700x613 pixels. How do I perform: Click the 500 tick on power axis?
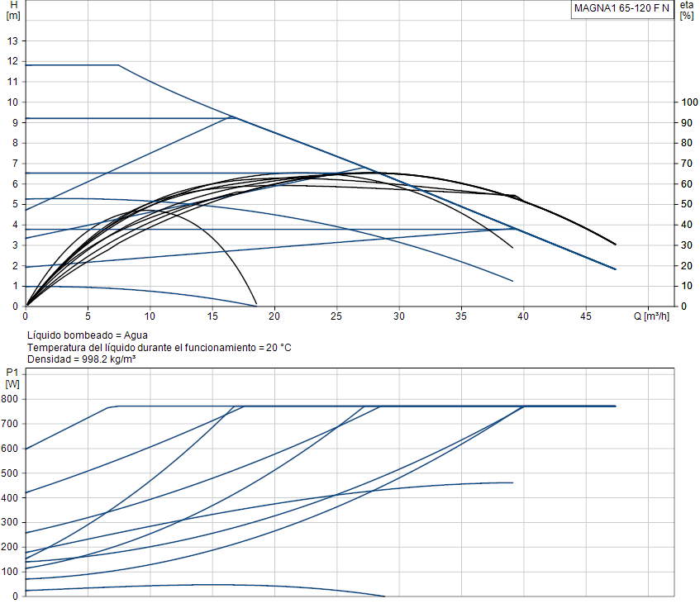(x=9, y=473)
